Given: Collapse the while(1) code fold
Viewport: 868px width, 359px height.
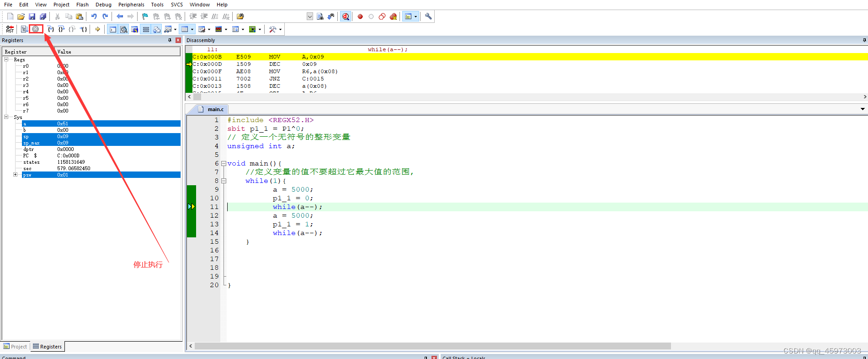Looking at the screenshot, I should click(x=224, y=181).
